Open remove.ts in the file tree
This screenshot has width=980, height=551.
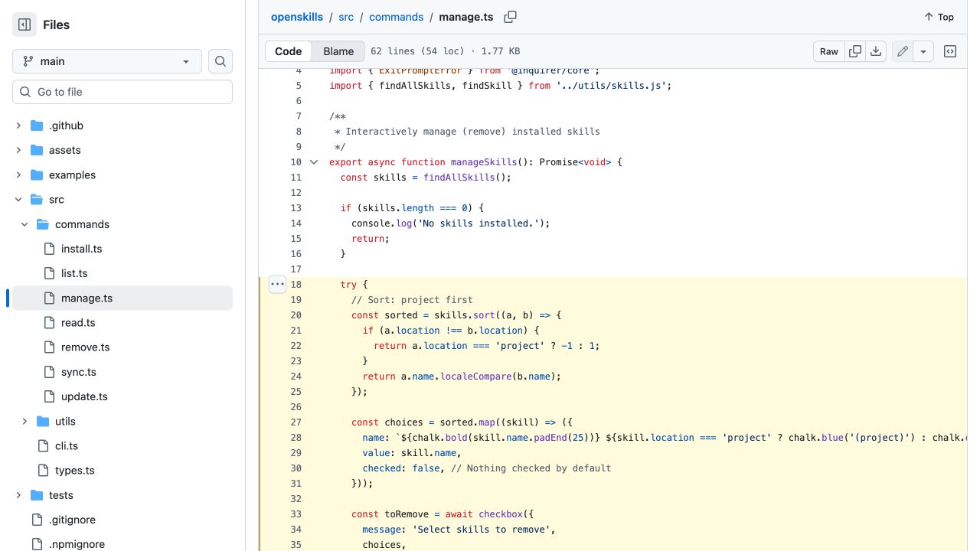[x=85, y=347]
